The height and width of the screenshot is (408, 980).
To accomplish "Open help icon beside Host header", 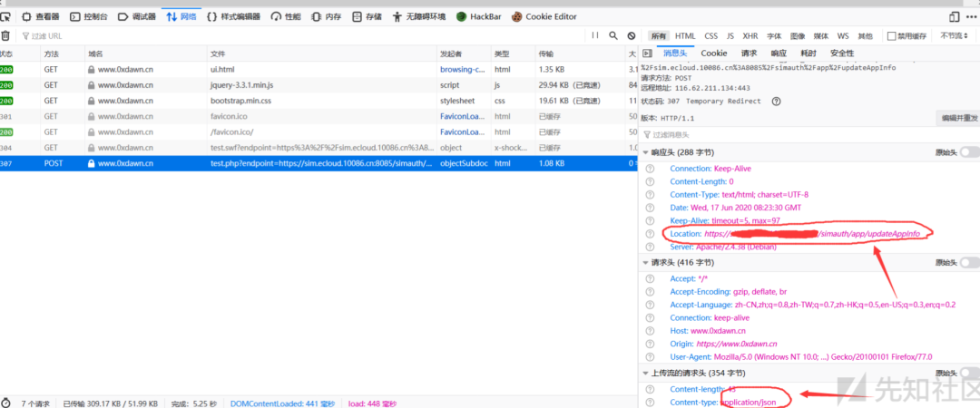I will click(650, 331).
